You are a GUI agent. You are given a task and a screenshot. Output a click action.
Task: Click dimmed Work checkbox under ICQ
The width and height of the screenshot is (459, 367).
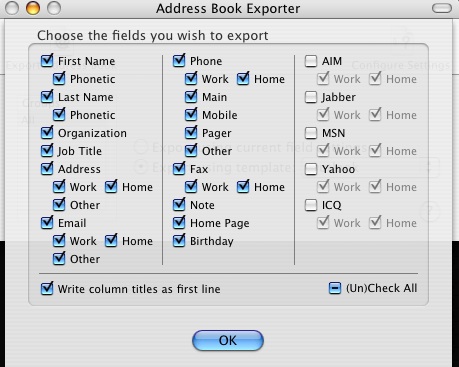pos(323,223)
